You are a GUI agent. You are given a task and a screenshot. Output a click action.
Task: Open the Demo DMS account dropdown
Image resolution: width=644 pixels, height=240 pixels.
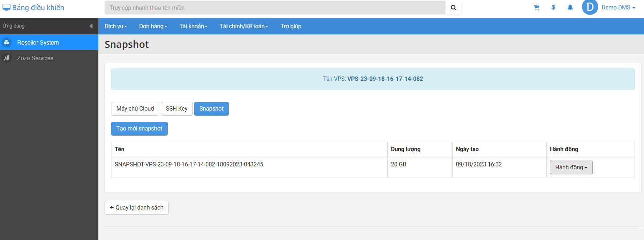point(618,8)
